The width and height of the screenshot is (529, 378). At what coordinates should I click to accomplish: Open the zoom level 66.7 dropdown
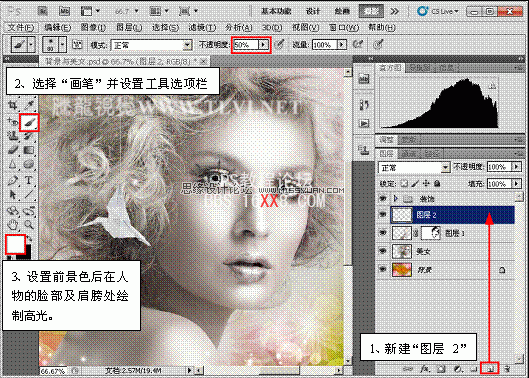136,11
